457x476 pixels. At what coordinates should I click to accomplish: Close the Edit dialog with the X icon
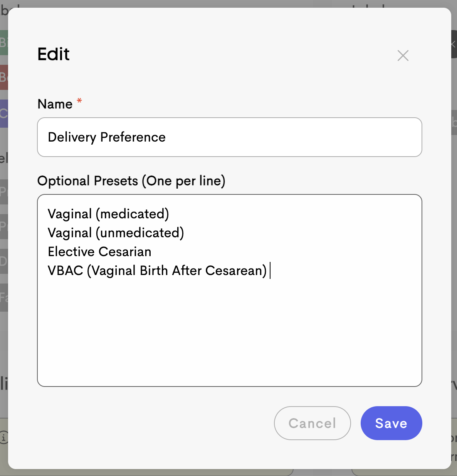pos(403,56)
